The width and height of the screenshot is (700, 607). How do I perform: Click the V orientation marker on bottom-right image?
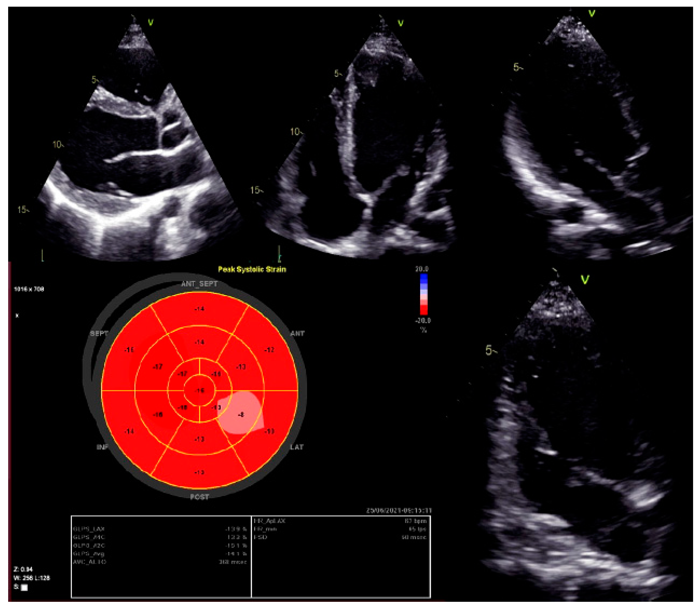coord(585,280)
